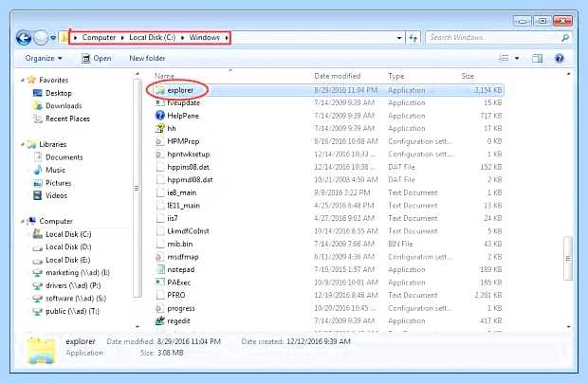Click the Search Windows input box
The height and width of the screenshot is (383, 588).
point(493,38)
